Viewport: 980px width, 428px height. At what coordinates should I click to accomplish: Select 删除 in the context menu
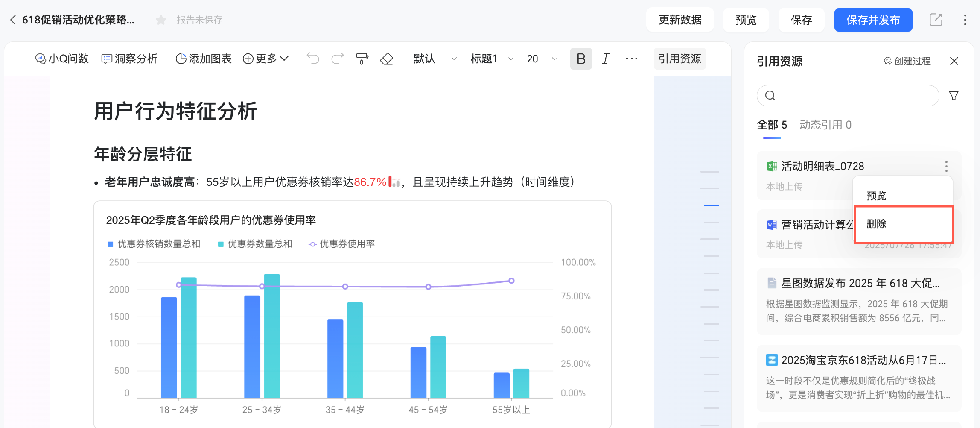[x=903, y=224]
